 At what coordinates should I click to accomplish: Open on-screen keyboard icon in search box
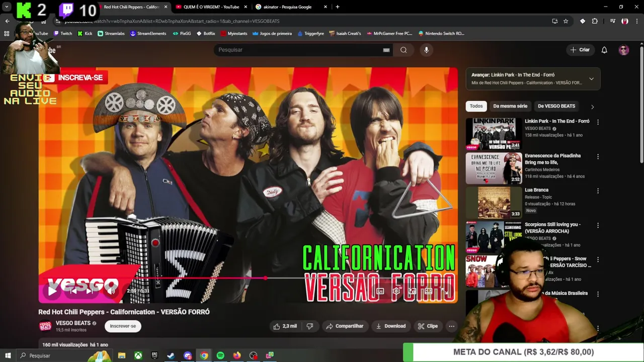point(386,50)
